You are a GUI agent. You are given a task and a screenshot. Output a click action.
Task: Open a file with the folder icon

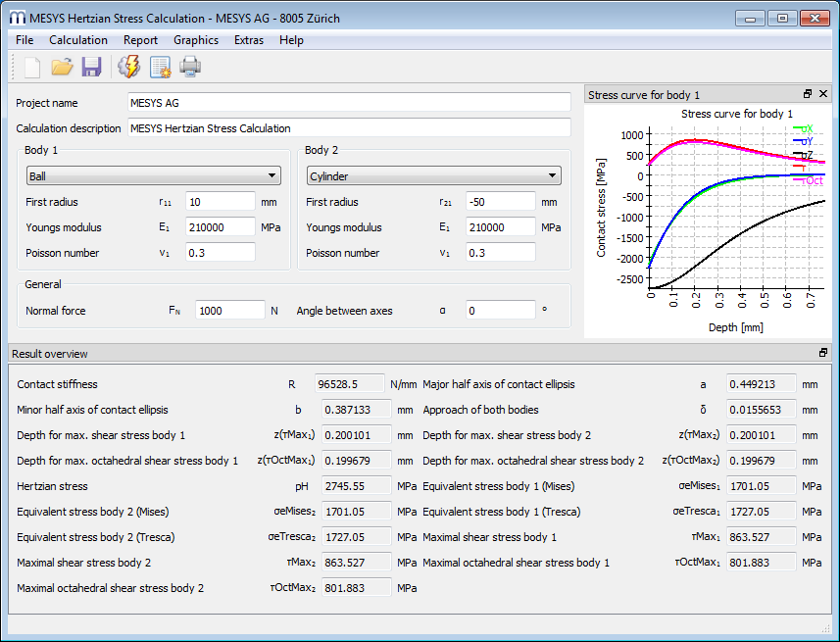pos(62,67)
